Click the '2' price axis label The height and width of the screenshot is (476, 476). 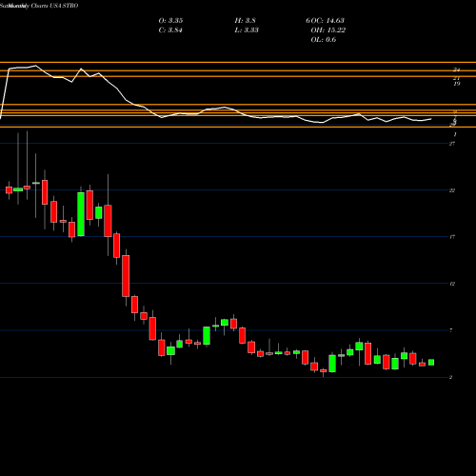(x=450, y=377)
